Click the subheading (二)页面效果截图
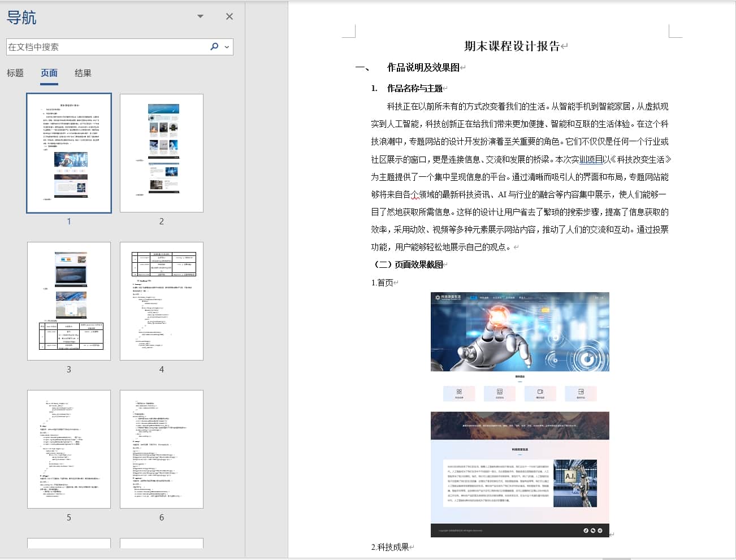 [x=409, y=264]
